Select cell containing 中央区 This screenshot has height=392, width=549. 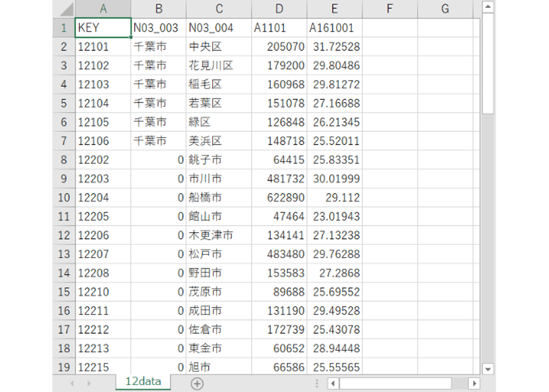219,46
